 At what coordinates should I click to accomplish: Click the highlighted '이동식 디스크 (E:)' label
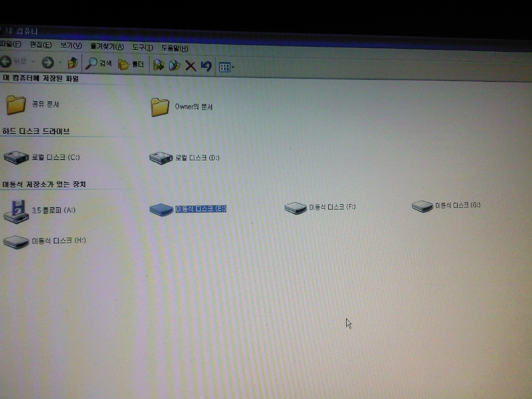[201, 209]
